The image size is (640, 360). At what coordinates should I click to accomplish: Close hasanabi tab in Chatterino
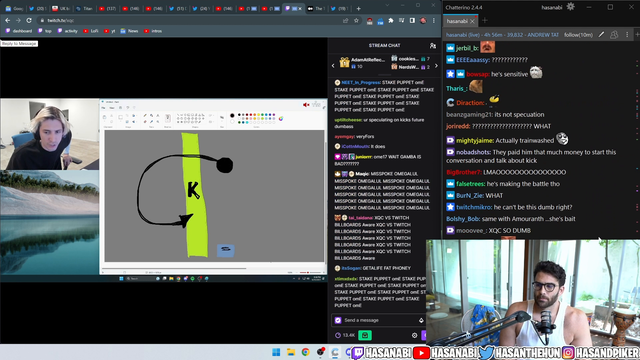click(x=473, y=21)
